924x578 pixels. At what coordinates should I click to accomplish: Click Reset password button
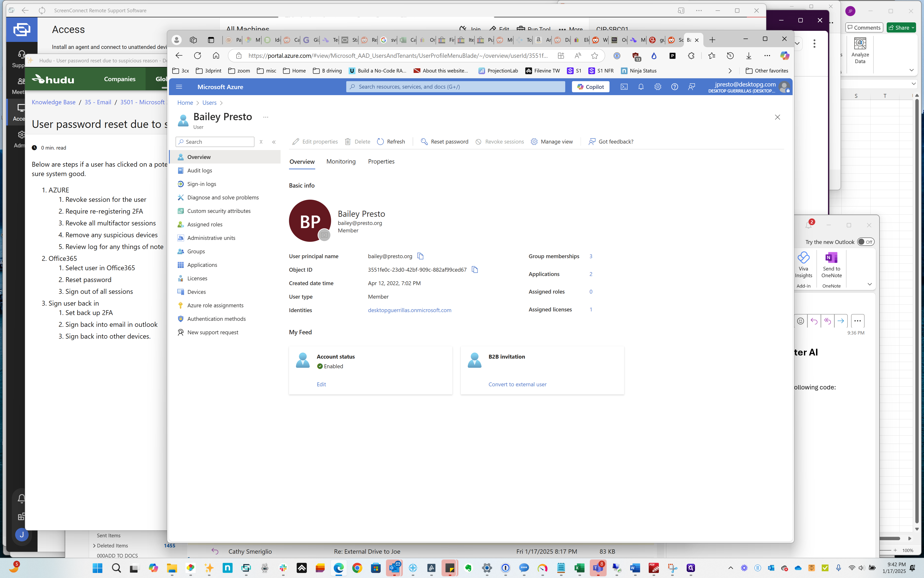(444, 142)
